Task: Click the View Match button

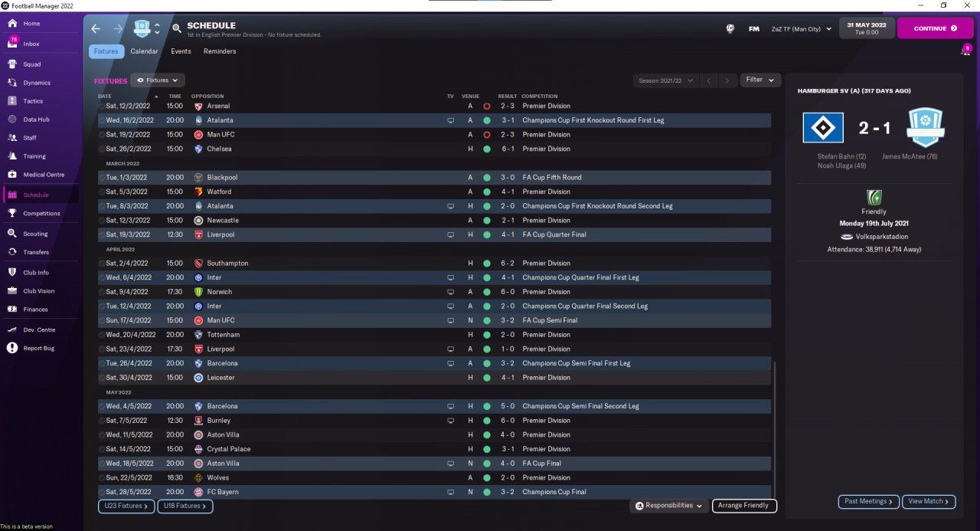Action: [929, 501]
